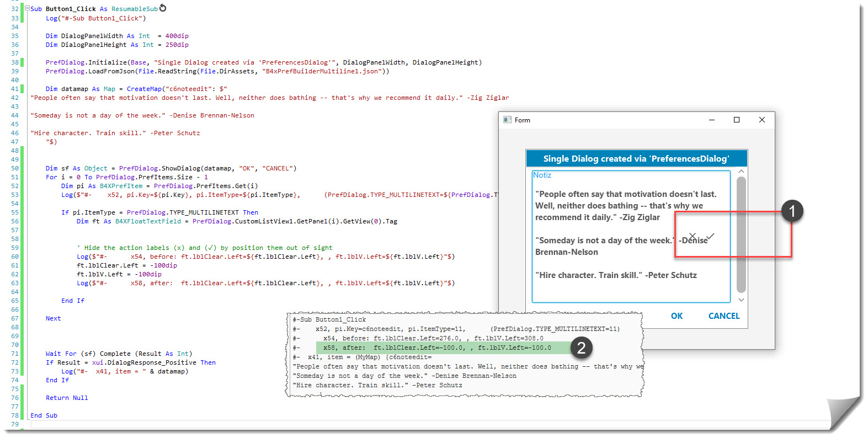Click the 'If pi.ItemType' condition line
The image size is (868, 438).
pos(159,212)
